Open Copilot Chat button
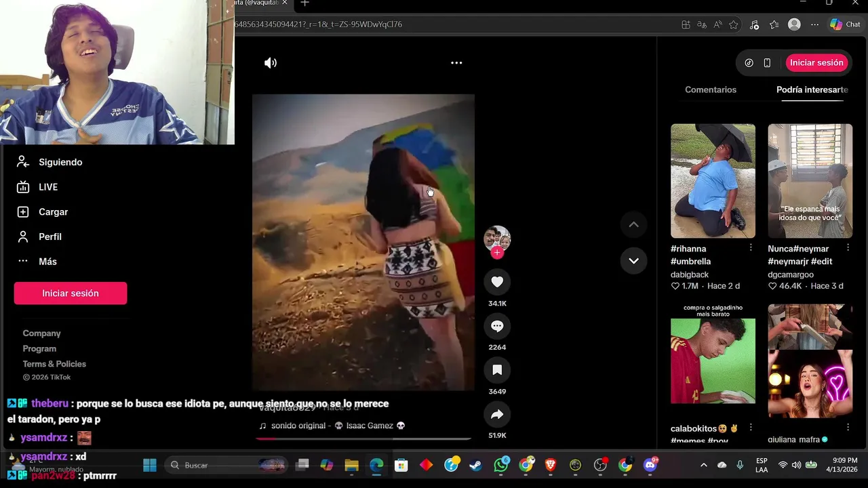 (x=845, y=24)
